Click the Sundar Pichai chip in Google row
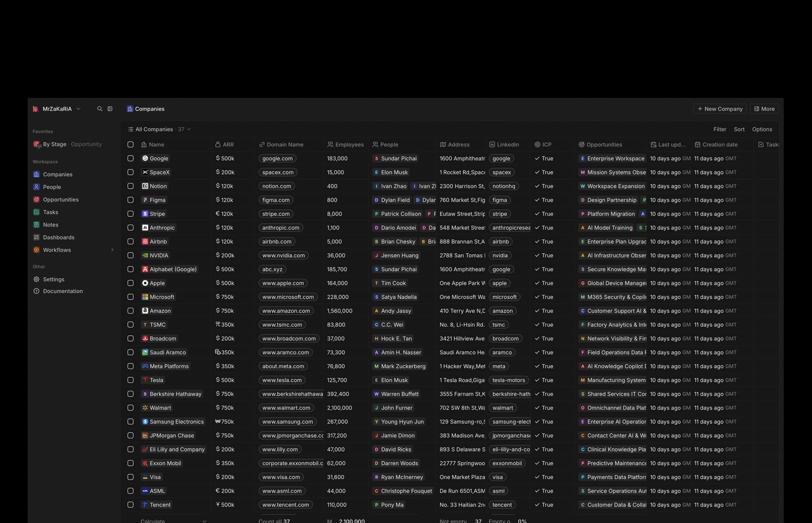812x523 pixels. click(x=395, y=158)
